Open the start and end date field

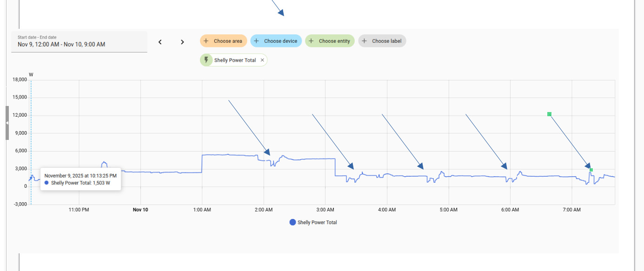click(79, 42)
